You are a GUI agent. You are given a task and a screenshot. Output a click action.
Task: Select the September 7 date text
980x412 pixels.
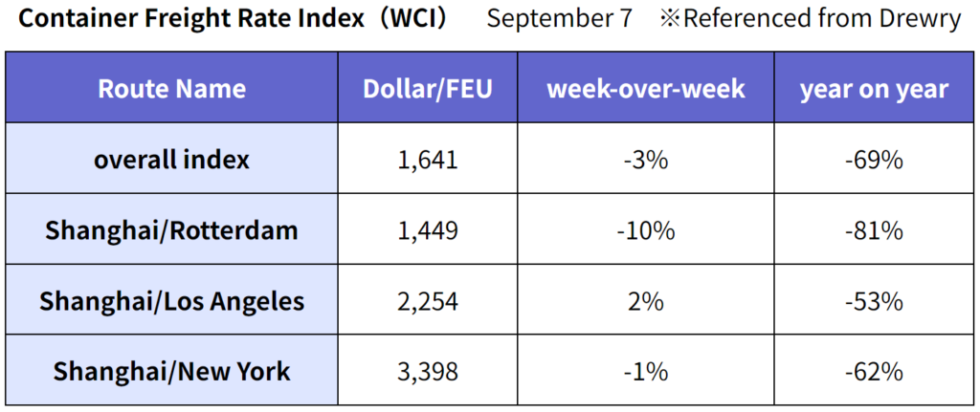[559, 19]
